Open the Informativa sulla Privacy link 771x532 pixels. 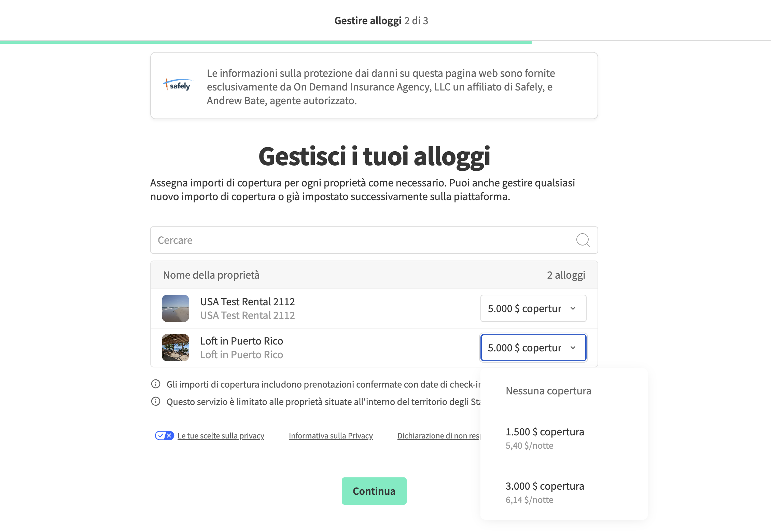(x=331, y=436)
